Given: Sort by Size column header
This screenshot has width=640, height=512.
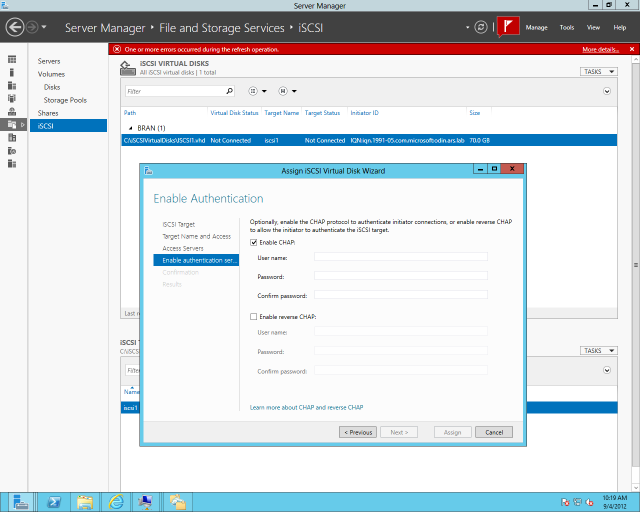Looking at the screenshot, I should point(474,113).
